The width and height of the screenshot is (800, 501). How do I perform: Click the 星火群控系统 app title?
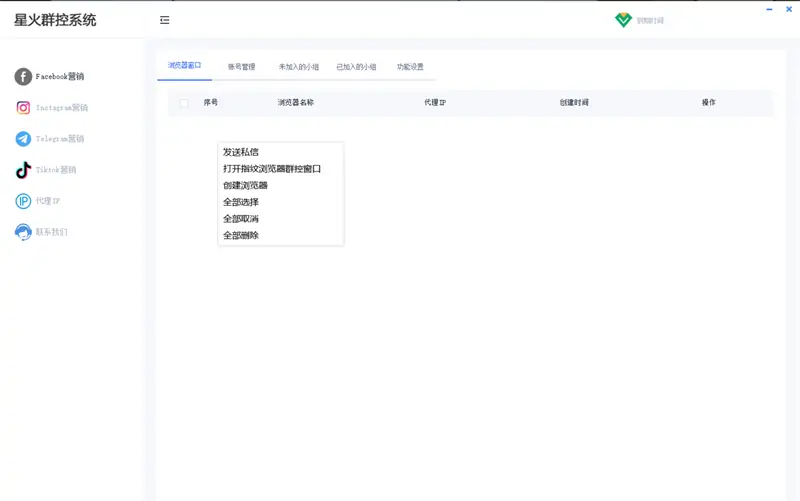pyautogui.click(x=55, y=20)
